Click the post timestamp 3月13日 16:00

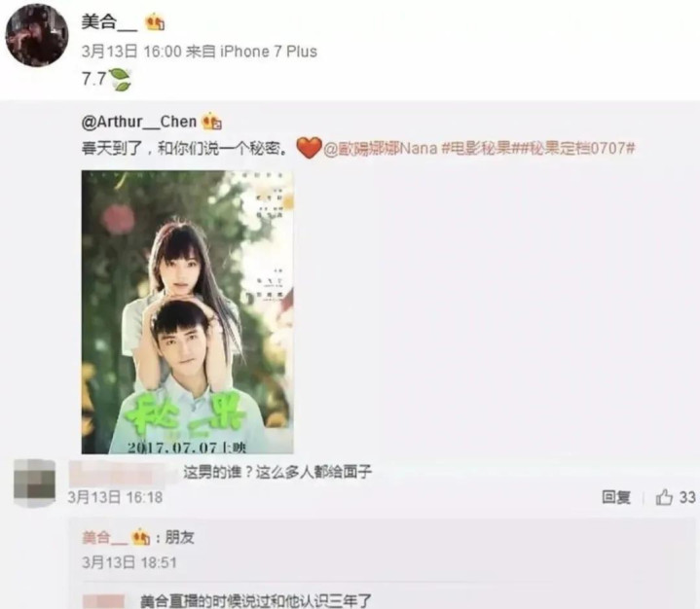tap(131, 52)
